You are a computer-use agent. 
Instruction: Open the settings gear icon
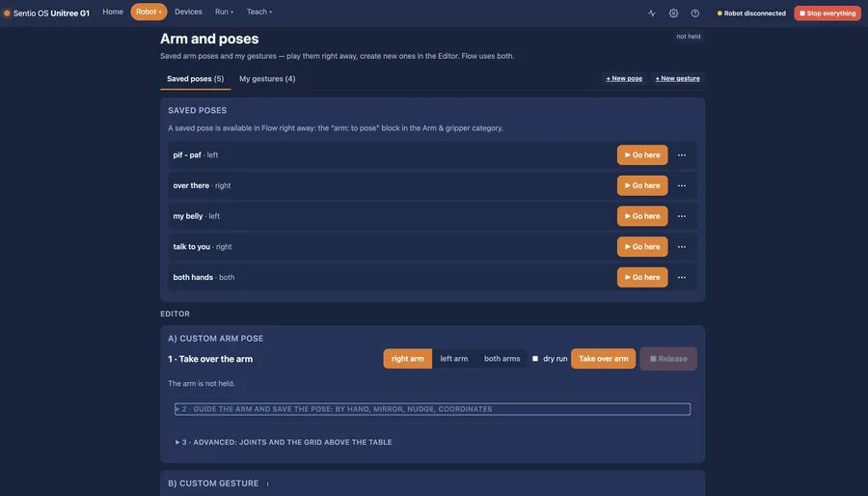[673, 14]
